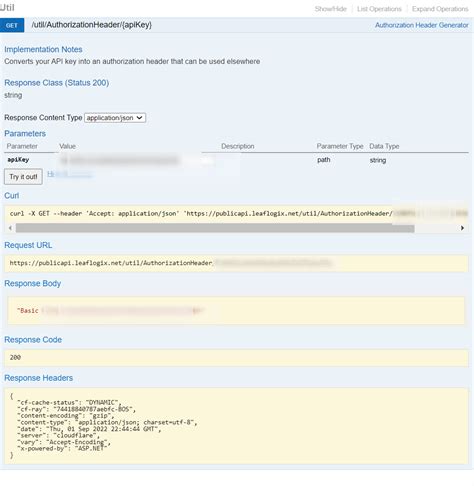The width and height of the screenshot is (474, 486).
Task: Click Response Class (Status 200) heading
Action: (57, 83)
